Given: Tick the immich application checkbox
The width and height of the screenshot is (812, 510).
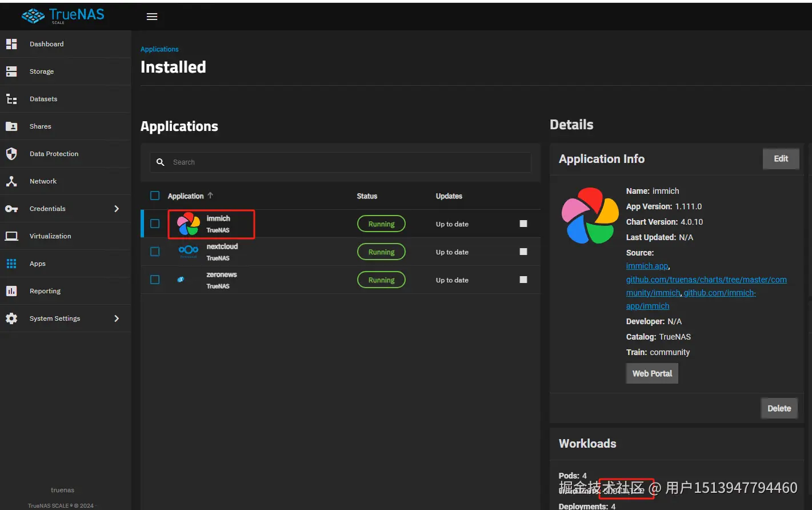Looking at the screenshot, I should pyautogui.click(x=155, y=224).
